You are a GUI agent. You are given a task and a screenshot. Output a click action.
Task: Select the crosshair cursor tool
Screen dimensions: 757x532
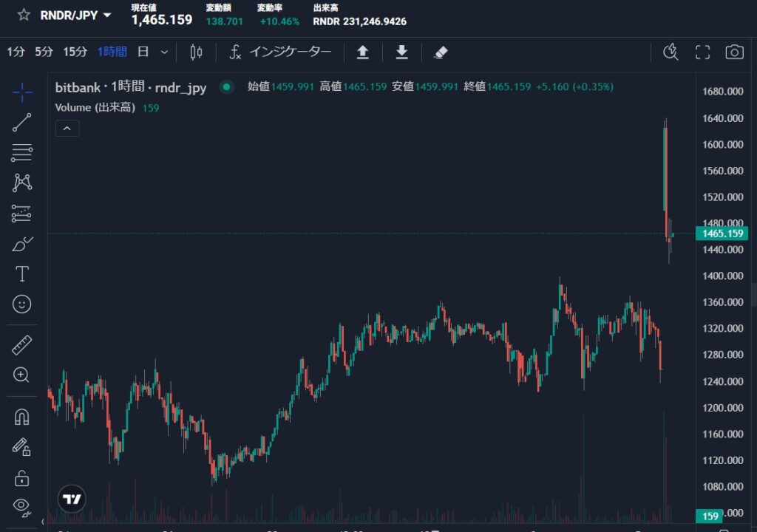(x=22, y=92)
